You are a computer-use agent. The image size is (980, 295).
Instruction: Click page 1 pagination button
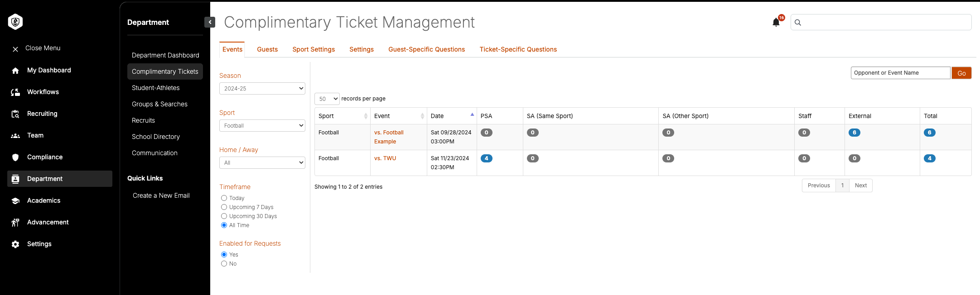coord(842,186)
